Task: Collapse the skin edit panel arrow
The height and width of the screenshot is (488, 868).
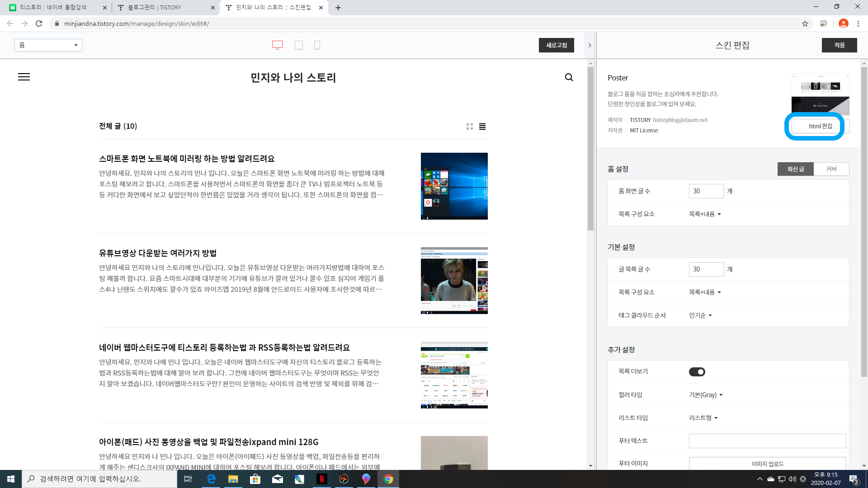Action: [590, 45]
